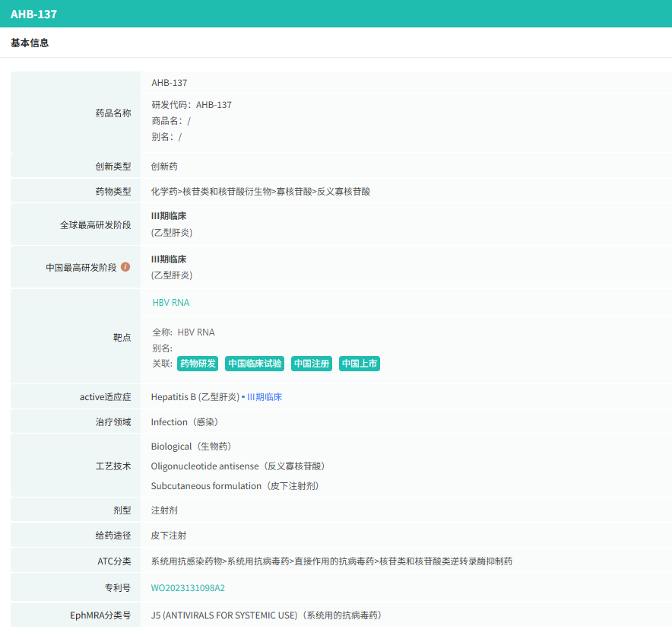Select the 中国临床试验 tag button
Viewport: 672px width, 636px height.
[x=255, y=364]
